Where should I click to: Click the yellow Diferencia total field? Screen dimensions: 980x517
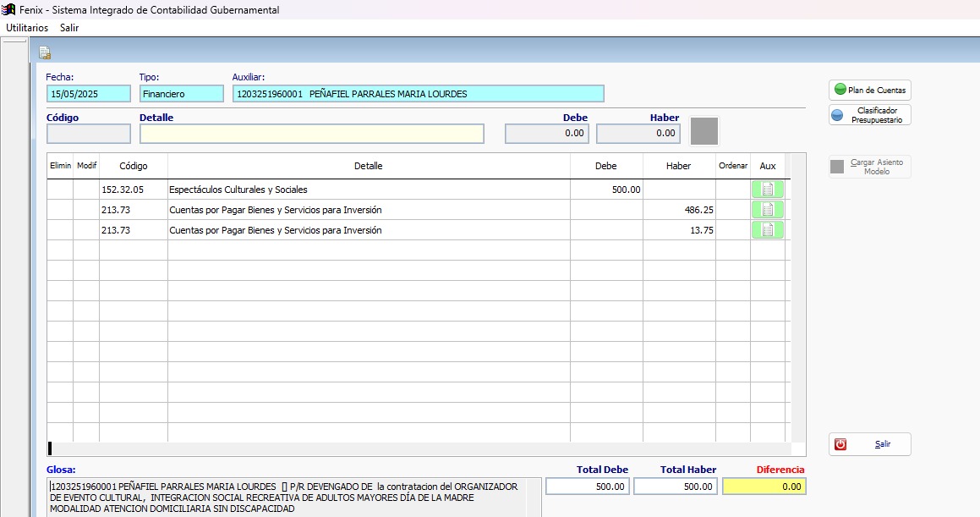[764, 487]
